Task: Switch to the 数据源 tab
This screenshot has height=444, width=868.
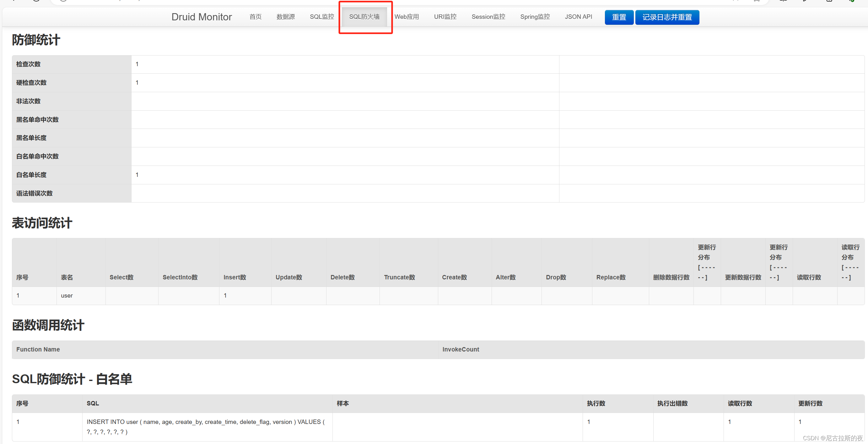Action: point(285,17)
